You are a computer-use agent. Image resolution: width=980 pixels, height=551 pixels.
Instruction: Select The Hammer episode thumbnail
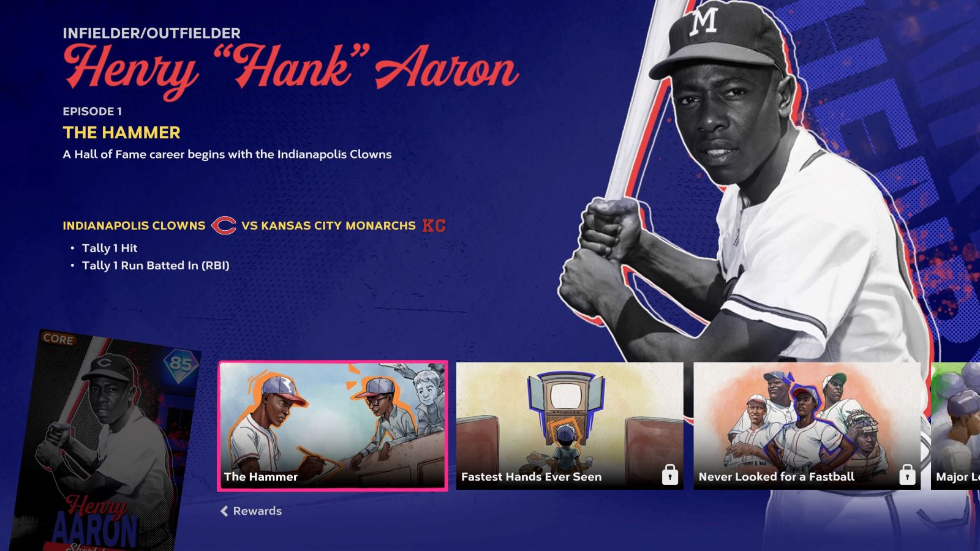pyautogui.click(x=333, y=425)
